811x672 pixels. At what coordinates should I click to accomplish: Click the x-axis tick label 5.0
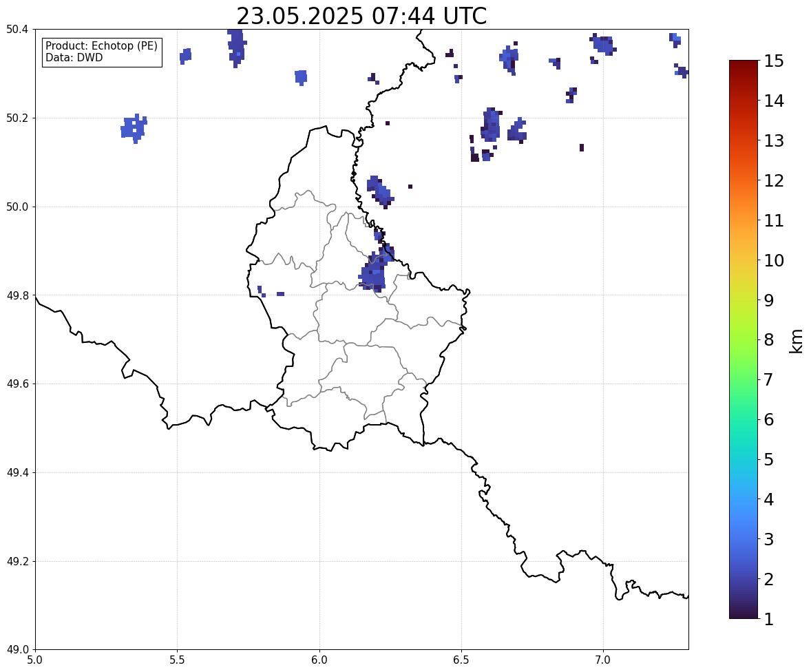[x=35, y=660]
